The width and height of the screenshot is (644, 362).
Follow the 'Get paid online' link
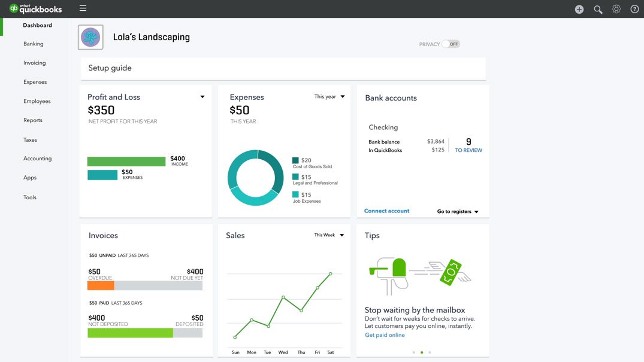tap(386, 334)
